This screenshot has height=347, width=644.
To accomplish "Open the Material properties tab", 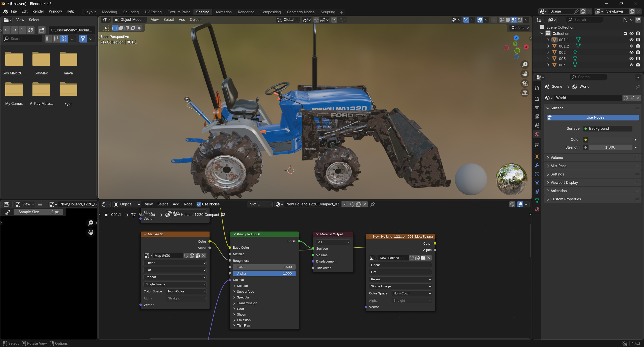I will [x=537, y=209].
